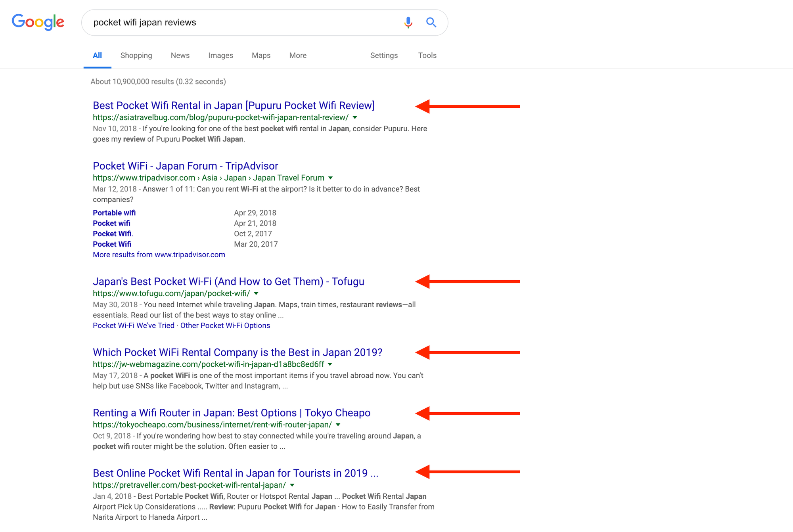Expand dropdown arrow next to asiatravelbug URL
This screenshot has width=793, height=532.
[x=355, y=118]
